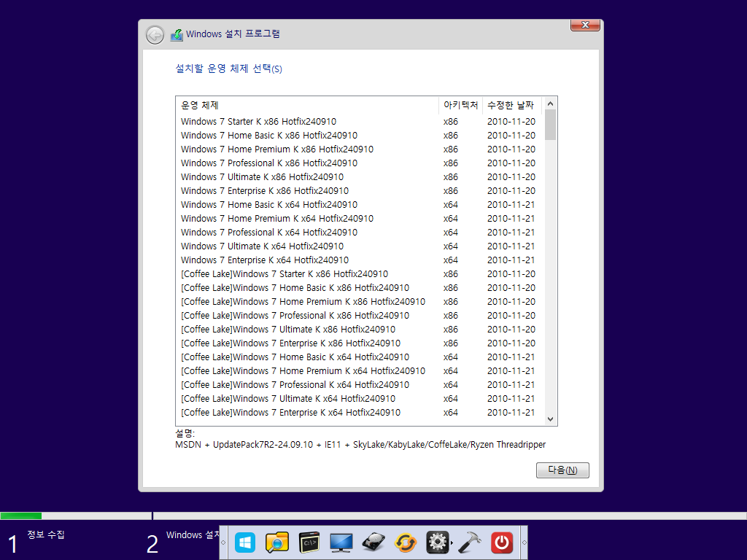The width and height of the screenshot is (747, 560).
Task: Click the 운영 체제 column header
Action: tap(307, 105)
